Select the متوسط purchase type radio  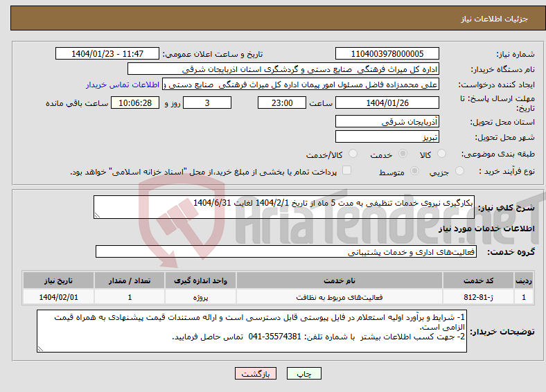point(414,170)
